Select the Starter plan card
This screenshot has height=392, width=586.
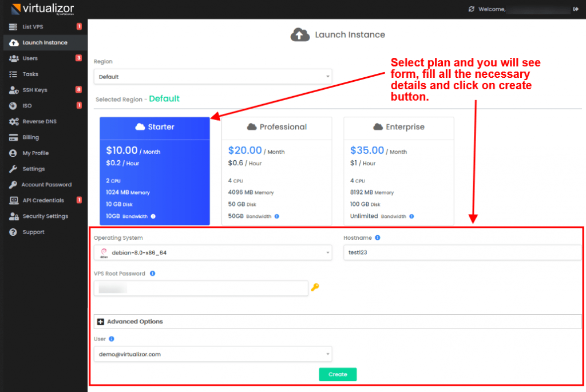coord(155,170)
